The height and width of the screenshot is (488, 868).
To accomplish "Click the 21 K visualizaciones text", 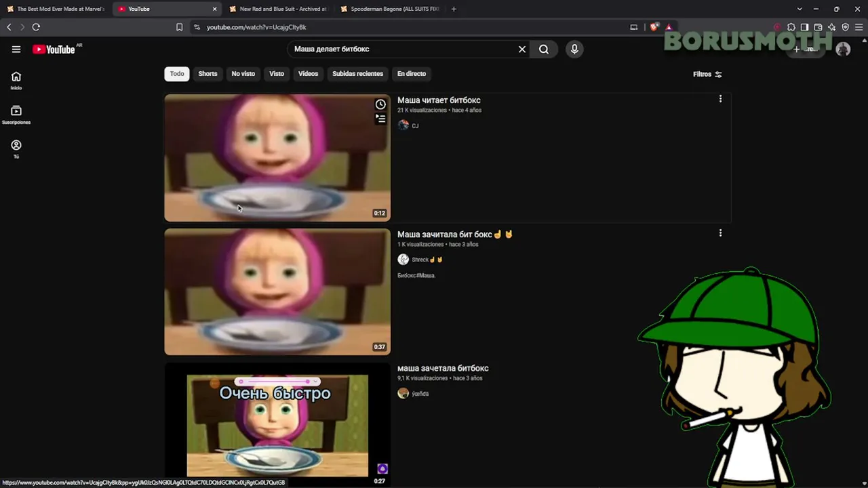I will point(422,110).
